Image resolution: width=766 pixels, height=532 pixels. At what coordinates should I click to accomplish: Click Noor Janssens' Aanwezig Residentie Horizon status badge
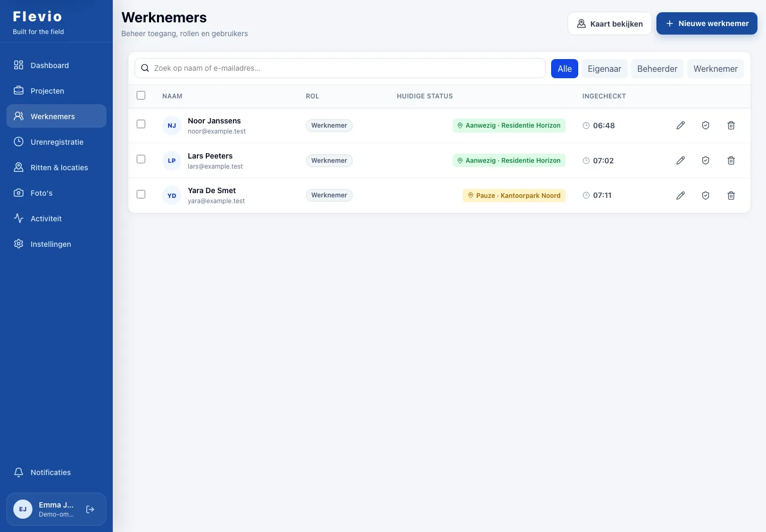(x=509, y=126)
